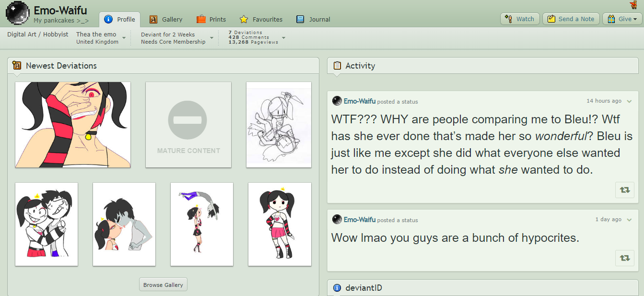Open the pink skirt girl deviation thumbnail
The height and width of the screenshot is (296, 644).
(280, 224)
